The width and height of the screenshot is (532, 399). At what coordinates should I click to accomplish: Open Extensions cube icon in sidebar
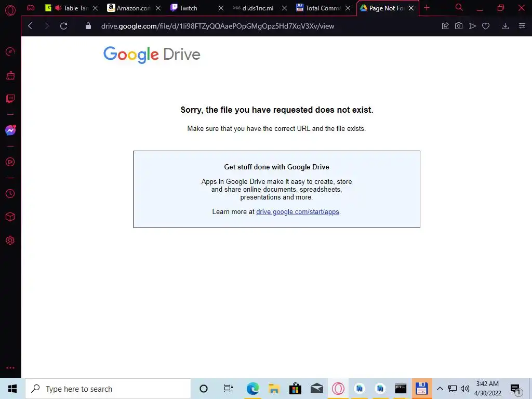[x=10, y=217]
